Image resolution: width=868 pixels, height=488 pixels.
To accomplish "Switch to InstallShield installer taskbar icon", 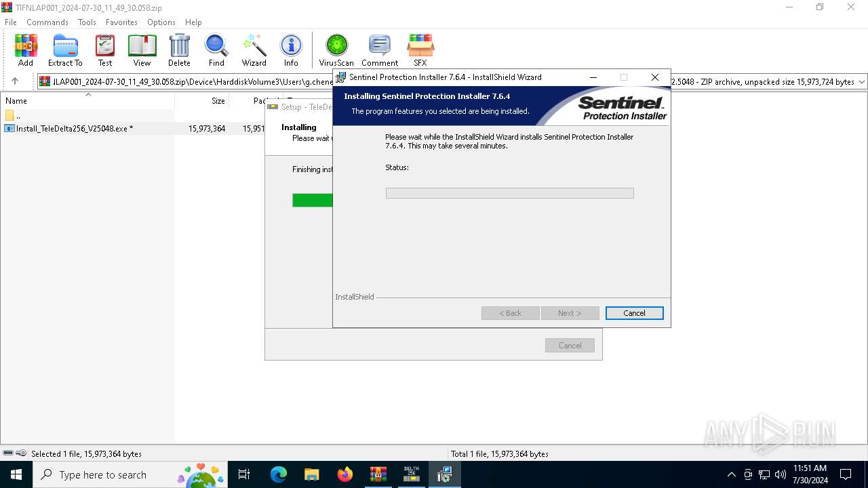I will coord(445,474).
